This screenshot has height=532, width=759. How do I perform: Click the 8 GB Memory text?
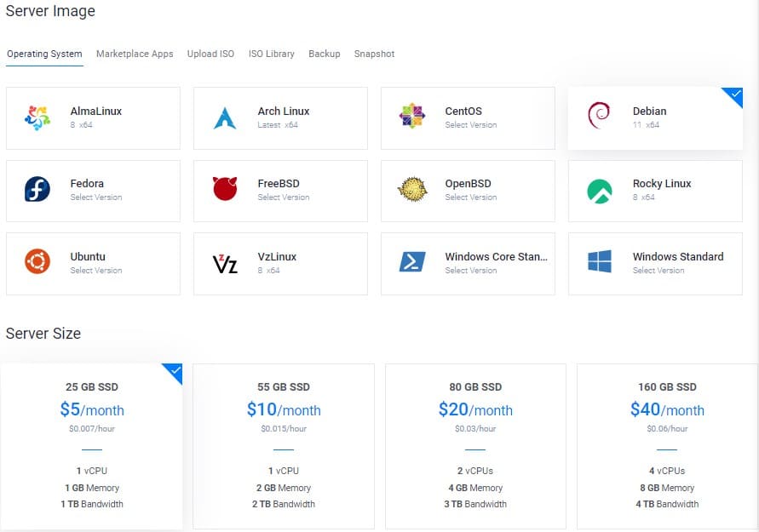tap(667, 488)
